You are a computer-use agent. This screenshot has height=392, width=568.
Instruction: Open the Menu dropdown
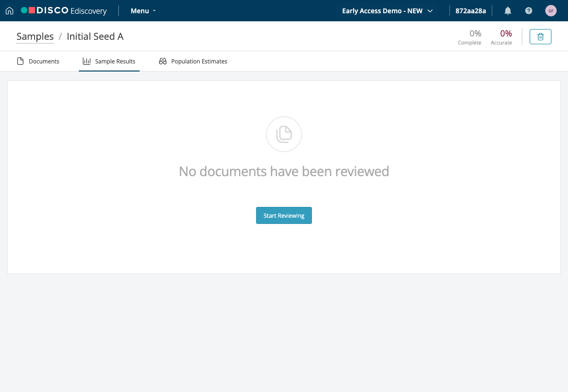pyautogui.click(x=143, y=11)
